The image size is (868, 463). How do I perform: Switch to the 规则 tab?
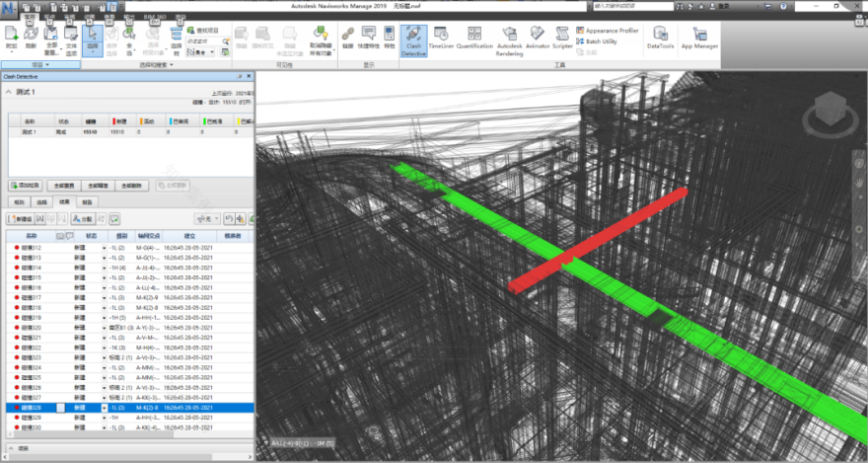coord(20,201)
